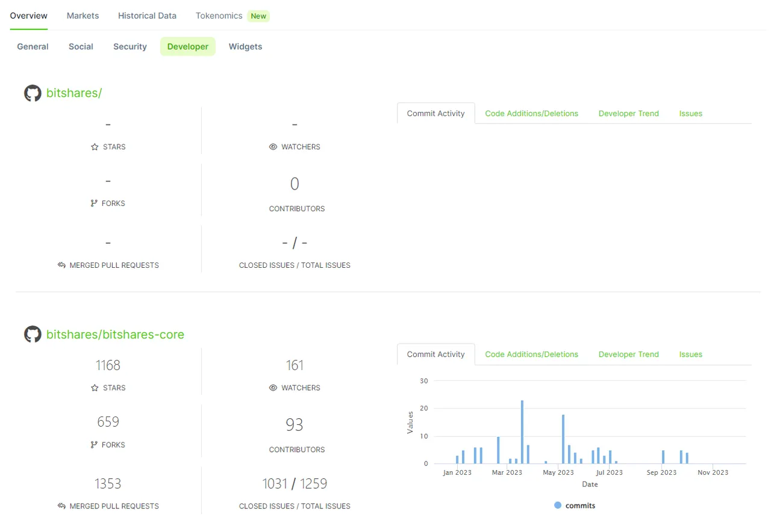
Task: Open Issues tab for bitshares/
Action: [x=691, y=113]
